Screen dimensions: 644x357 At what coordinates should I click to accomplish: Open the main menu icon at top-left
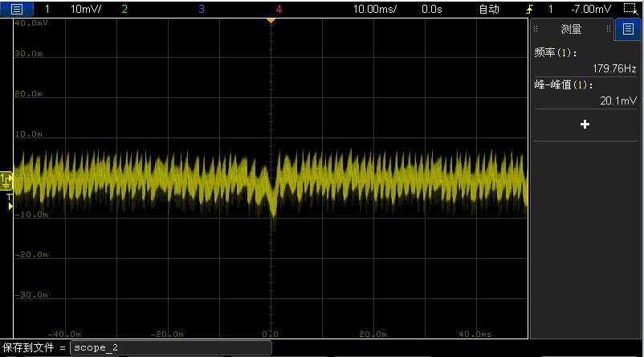tap(17, 9)
